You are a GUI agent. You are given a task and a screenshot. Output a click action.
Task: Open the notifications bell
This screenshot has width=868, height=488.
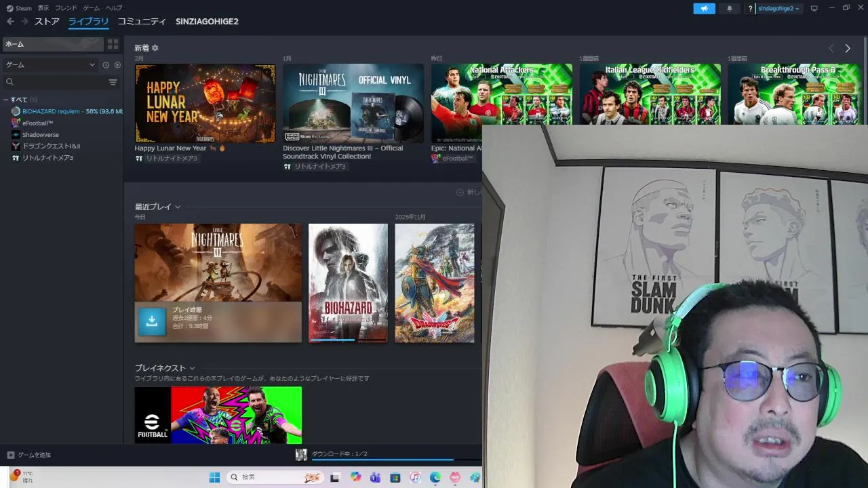tap(730, 8)
